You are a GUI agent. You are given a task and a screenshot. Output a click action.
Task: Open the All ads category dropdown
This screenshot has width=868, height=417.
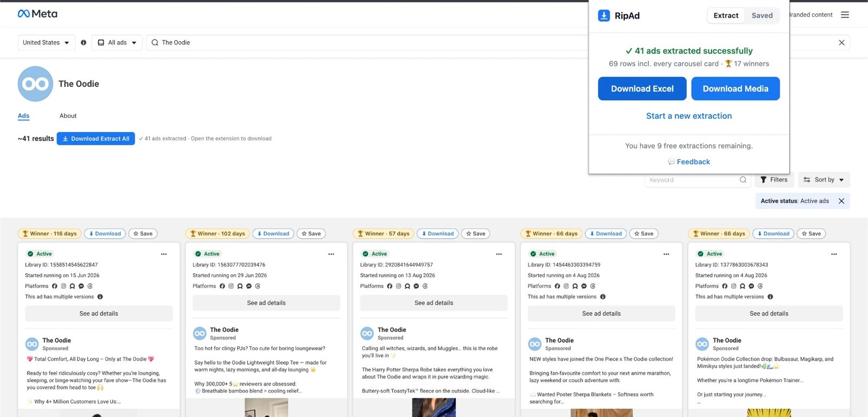[117, 42]
